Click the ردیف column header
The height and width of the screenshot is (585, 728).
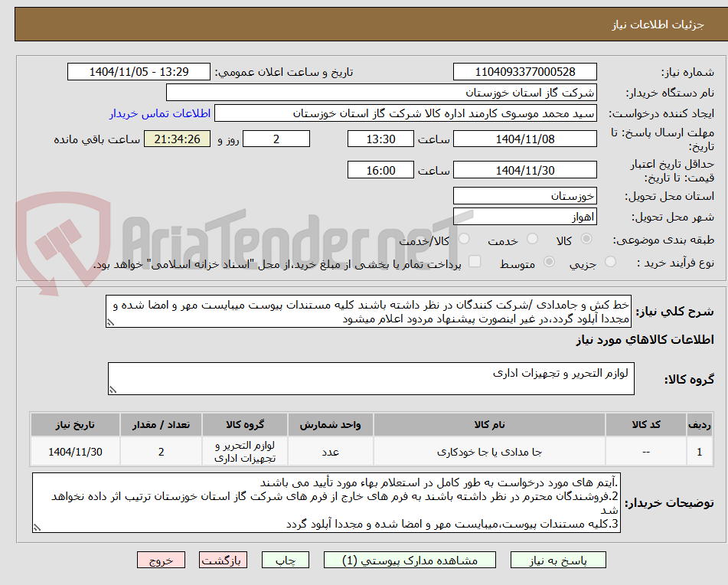700,425
